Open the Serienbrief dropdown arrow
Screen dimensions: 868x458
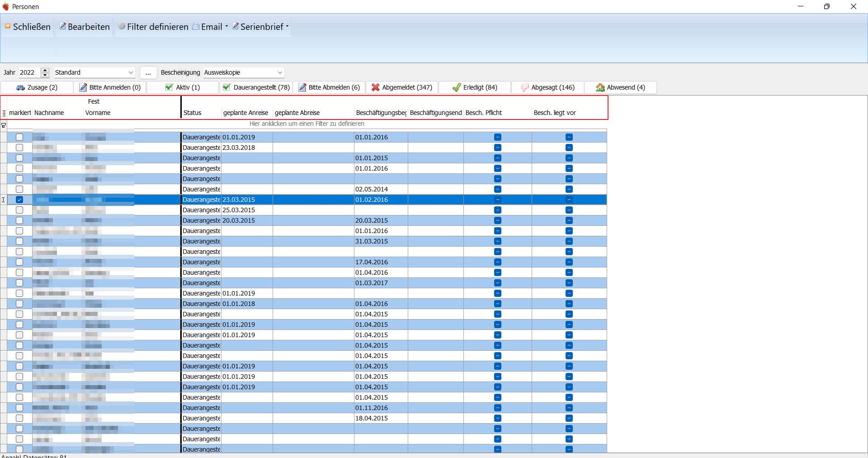point(287,26)
